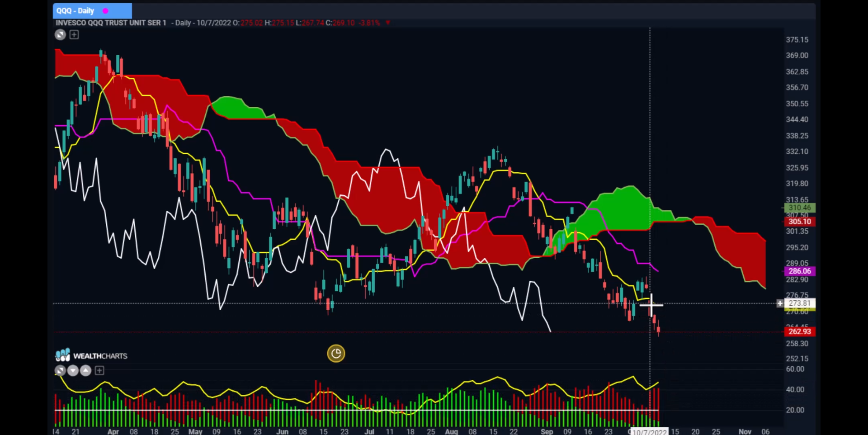Click the plus button beside the 273.81 crosshair price
Image resolution: width=868 pixels, height=435 pixels.
point(780,303)
